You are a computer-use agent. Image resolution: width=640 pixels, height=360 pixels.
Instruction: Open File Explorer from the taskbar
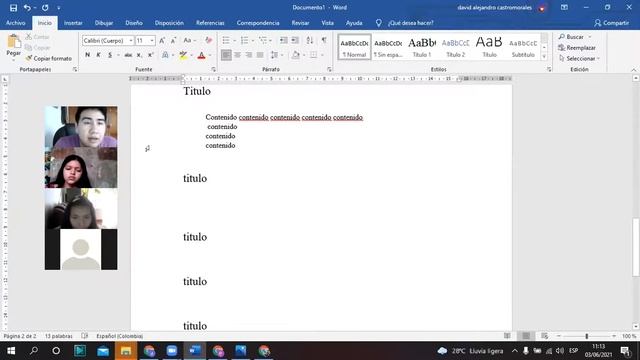pyautogui.click(x=126, y=351)
